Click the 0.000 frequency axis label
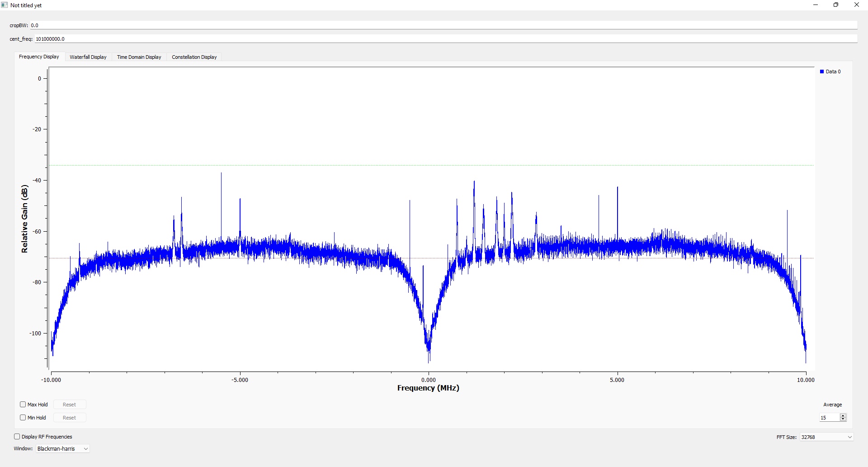The width and height of the screenshot is (868, 467). 429,380
